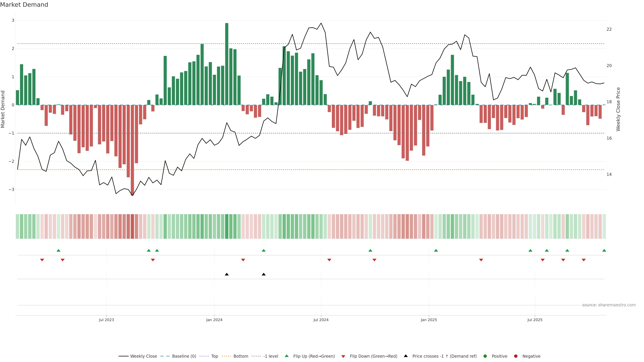Toggle the -1 level legend entry

click(271, 356)
